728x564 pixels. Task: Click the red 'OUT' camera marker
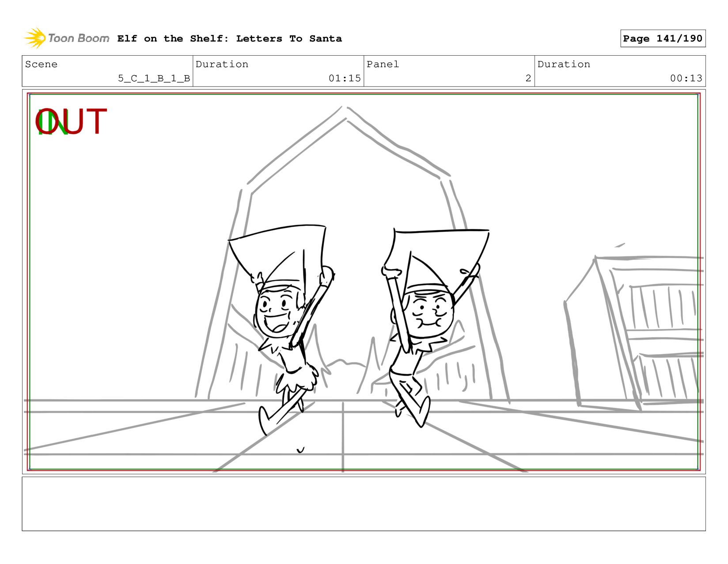71,122
